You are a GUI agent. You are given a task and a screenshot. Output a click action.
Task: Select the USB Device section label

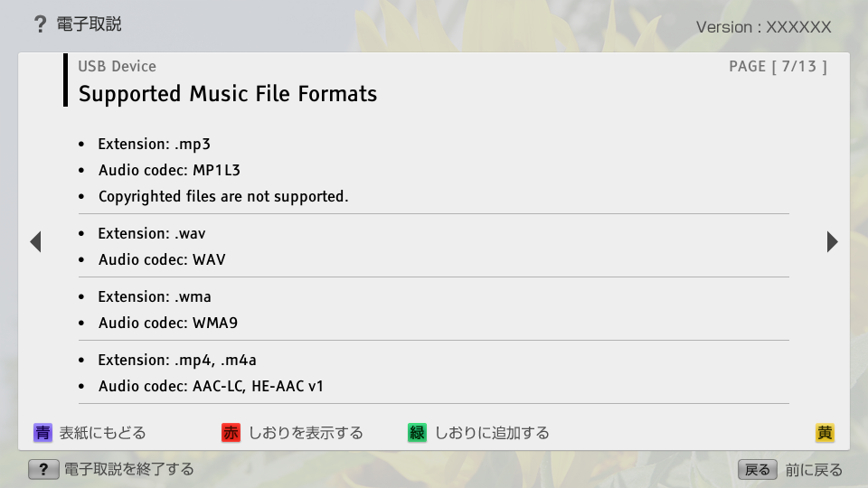pyautogui.click(x=117, y=66)
